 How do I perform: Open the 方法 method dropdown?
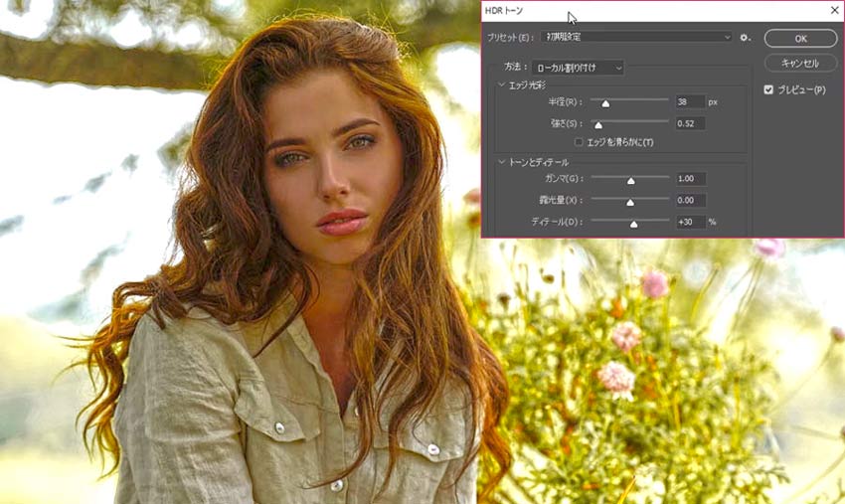(x=578, y=68)
